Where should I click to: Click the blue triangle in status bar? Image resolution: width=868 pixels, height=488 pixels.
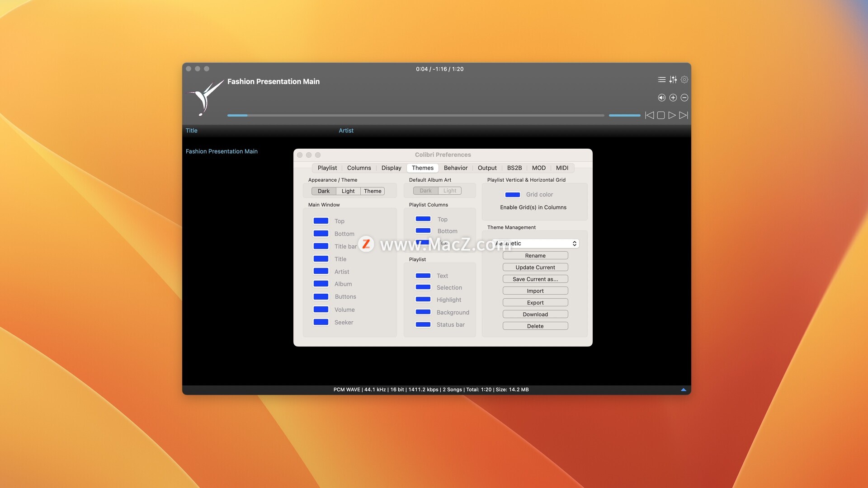tap(684, 389)
